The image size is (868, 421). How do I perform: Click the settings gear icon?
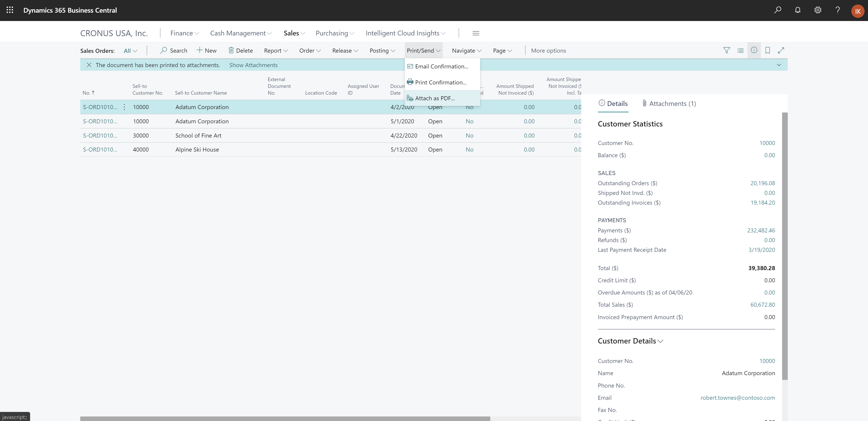(x=818, y=10)
